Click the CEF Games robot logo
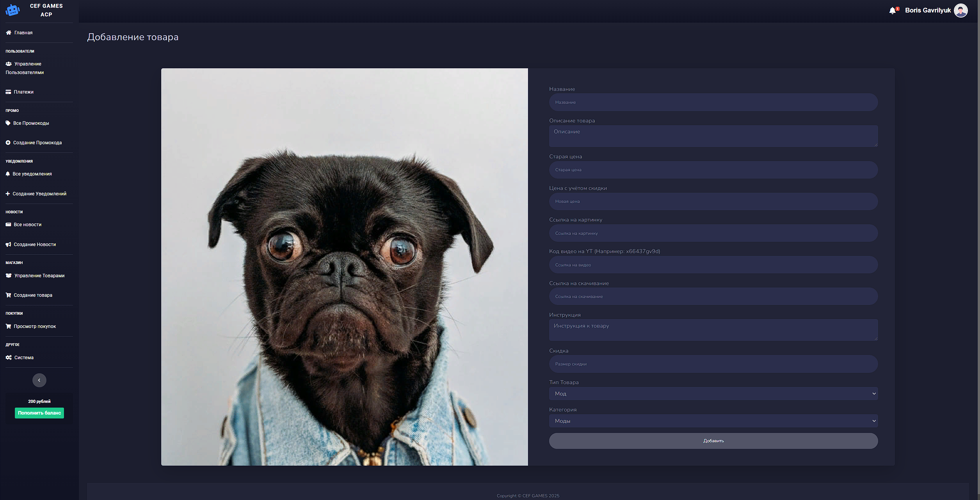This screenshot has width=980, height=500. (x=12, y=10)
